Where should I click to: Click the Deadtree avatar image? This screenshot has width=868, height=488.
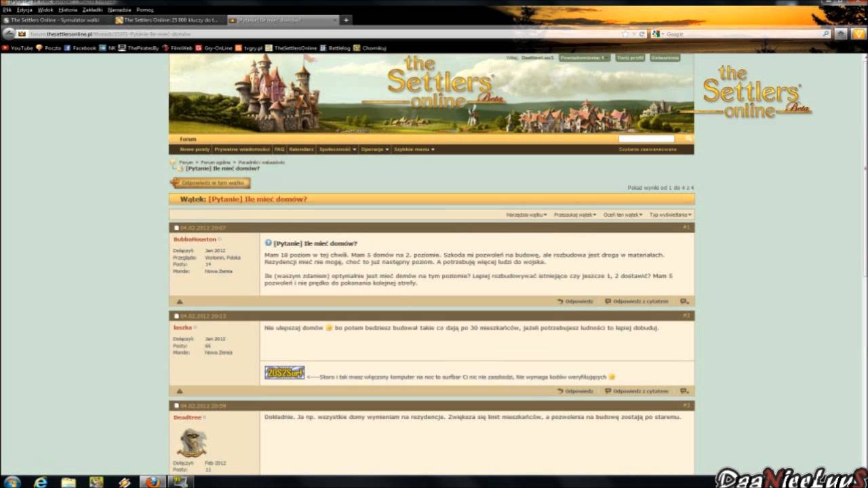coord(192,443)
